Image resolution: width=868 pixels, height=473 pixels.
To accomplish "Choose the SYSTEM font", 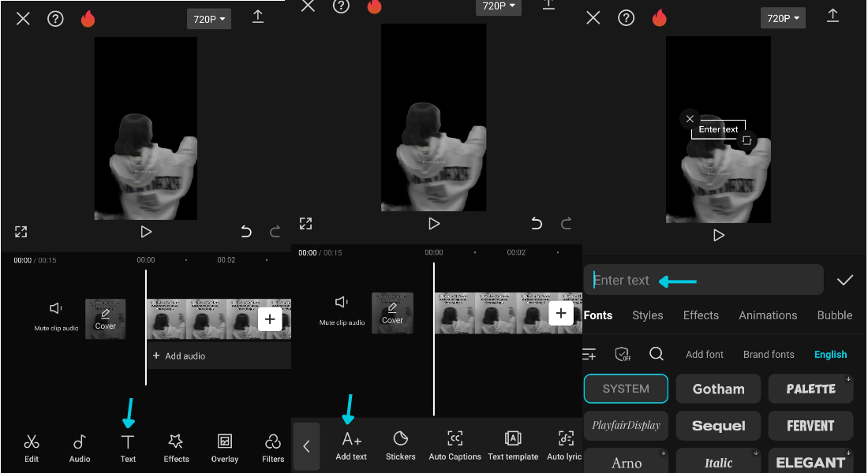I will 626,389.
